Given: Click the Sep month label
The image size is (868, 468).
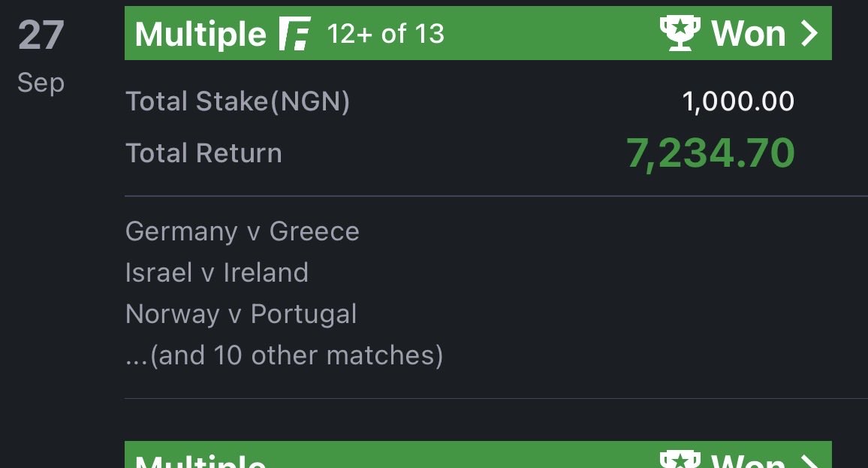Looking at the screenshot, I should tap(41, 83).
